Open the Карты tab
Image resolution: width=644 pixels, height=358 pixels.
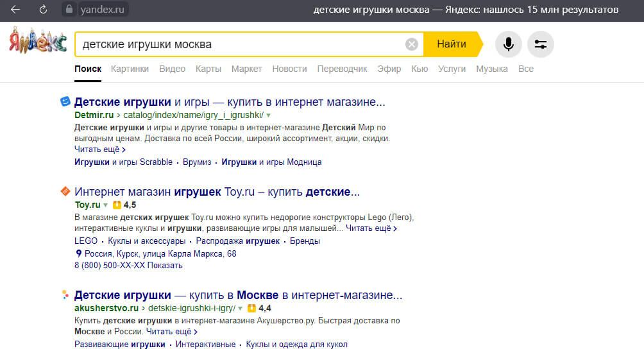208,69
